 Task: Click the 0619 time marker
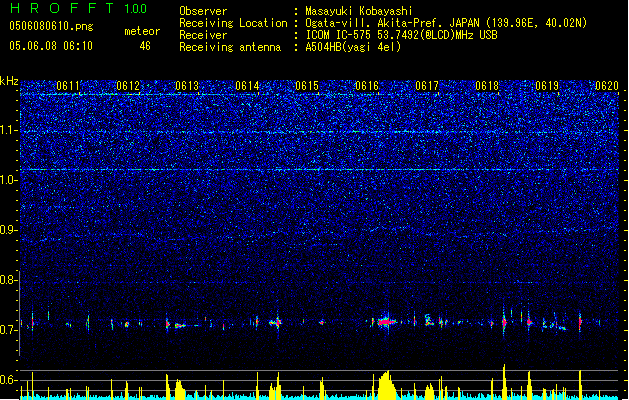(547, 86)
